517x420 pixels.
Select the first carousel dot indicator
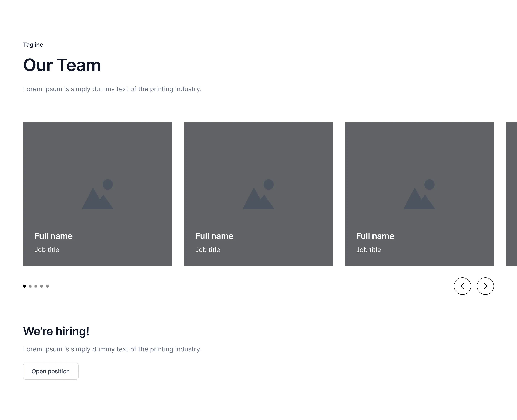point(24,286)
